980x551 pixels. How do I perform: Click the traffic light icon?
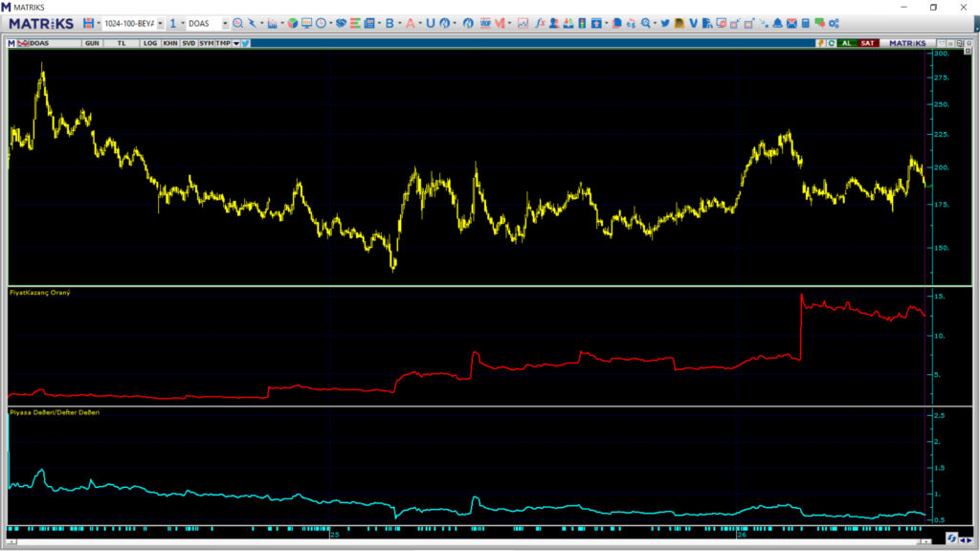point(582,23)
